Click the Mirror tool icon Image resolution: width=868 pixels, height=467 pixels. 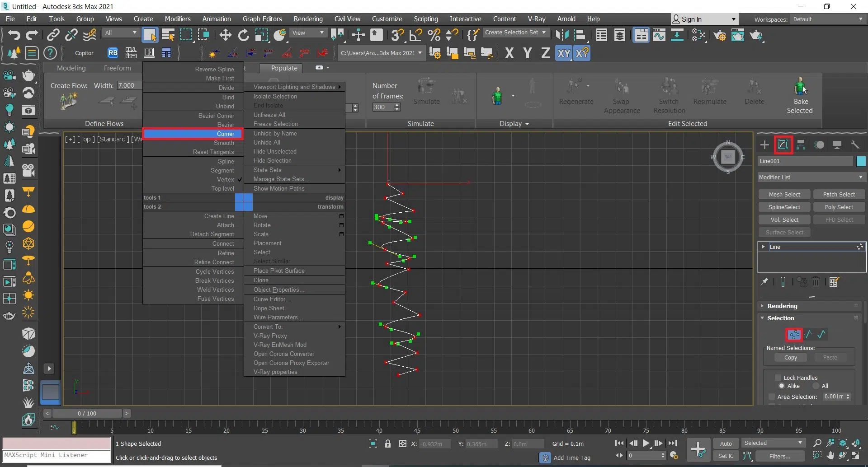(562, 35)
